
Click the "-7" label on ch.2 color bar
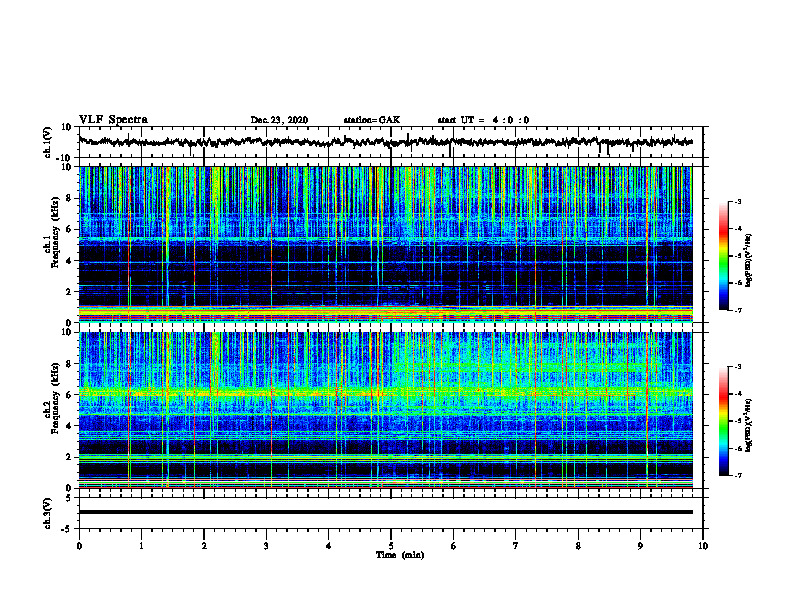pyautogui.click(x=737, y=475)
